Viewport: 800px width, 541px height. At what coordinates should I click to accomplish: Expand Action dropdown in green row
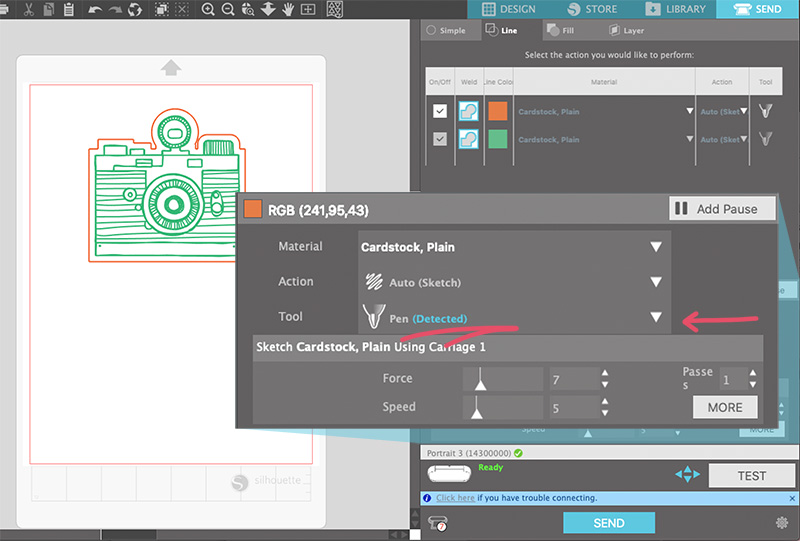tap(744, 139)
